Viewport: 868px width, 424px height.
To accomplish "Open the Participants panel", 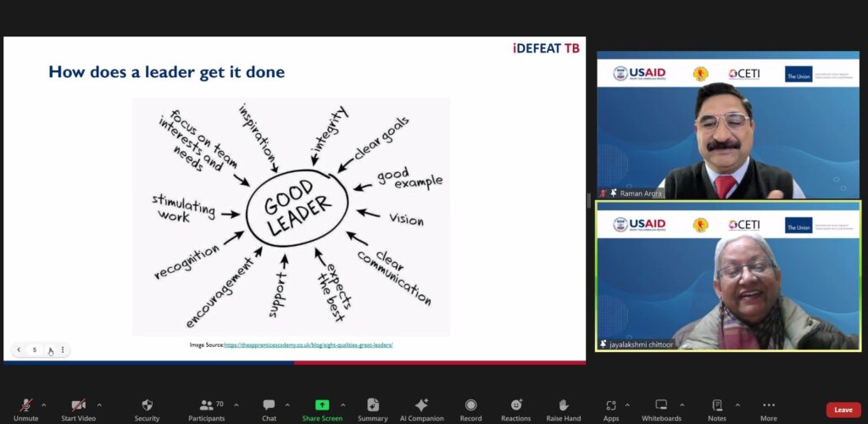I will click(207, 406).
